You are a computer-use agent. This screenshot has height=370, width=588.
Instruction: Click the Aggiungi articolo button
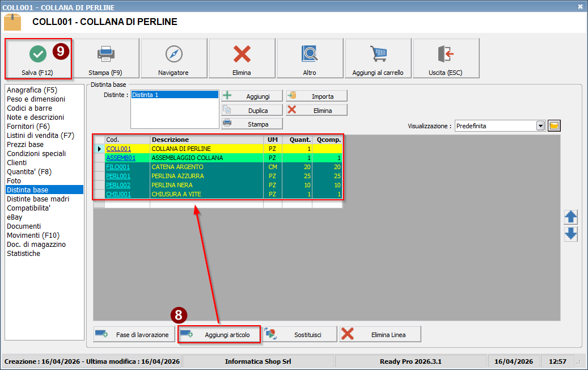pyautogui.click(x=219, y=335)
